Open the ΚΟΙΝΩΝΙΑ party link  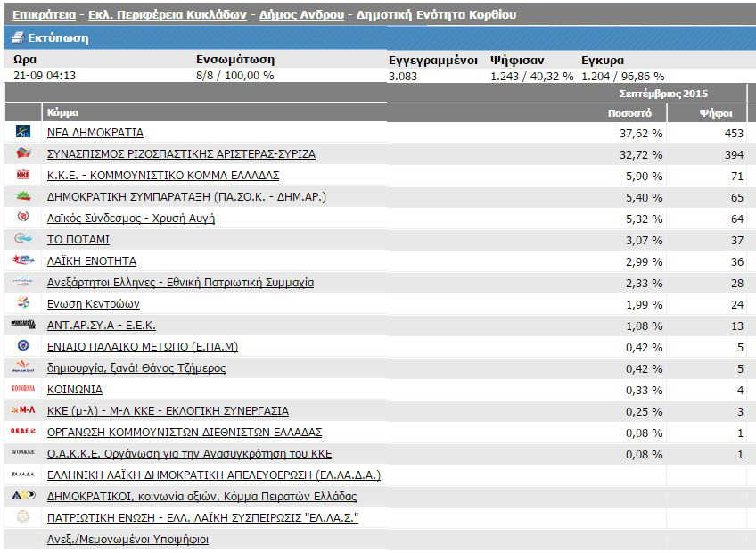click(75, 390)
